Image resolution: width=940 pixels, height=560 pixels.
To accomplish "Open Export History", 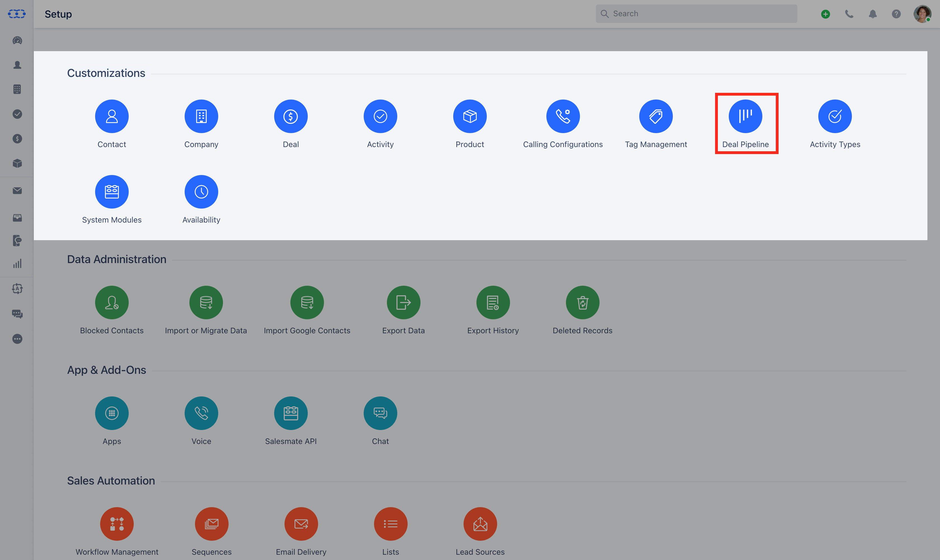I will click(493, 302).
